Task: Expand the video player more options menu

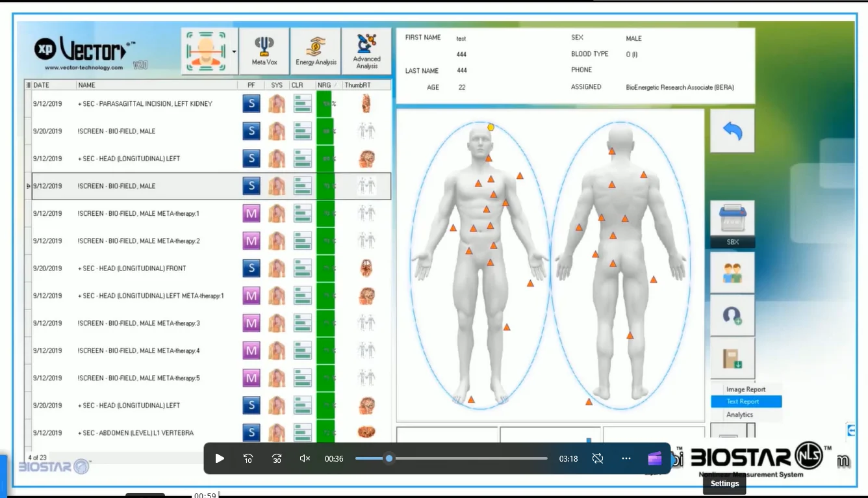Action: [x=626, y=458]
